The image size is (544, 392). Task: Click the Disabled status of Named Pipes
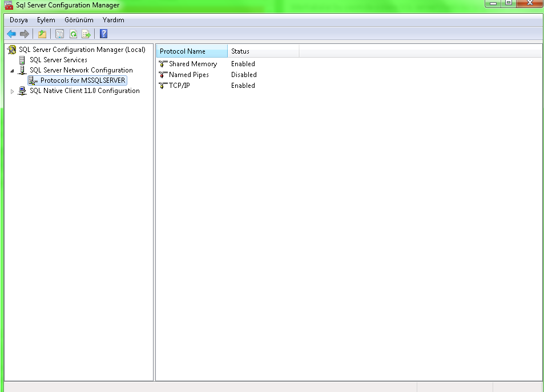[x=244, y=75]
